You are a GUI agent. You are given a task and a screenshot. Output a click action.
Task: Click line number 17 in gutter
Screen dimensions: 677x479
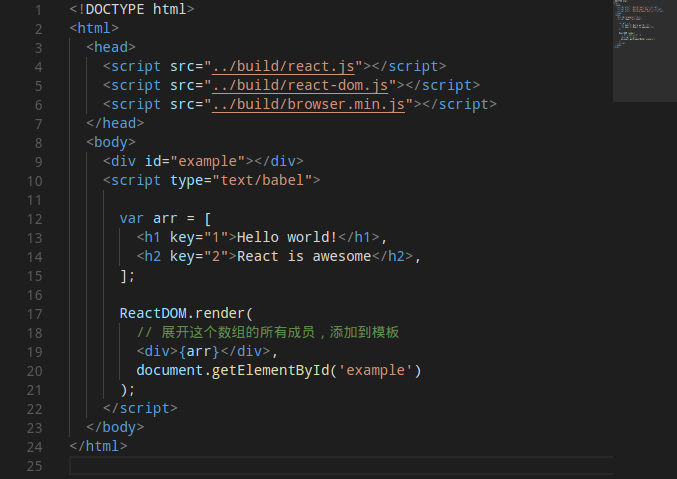click(35, 314)
